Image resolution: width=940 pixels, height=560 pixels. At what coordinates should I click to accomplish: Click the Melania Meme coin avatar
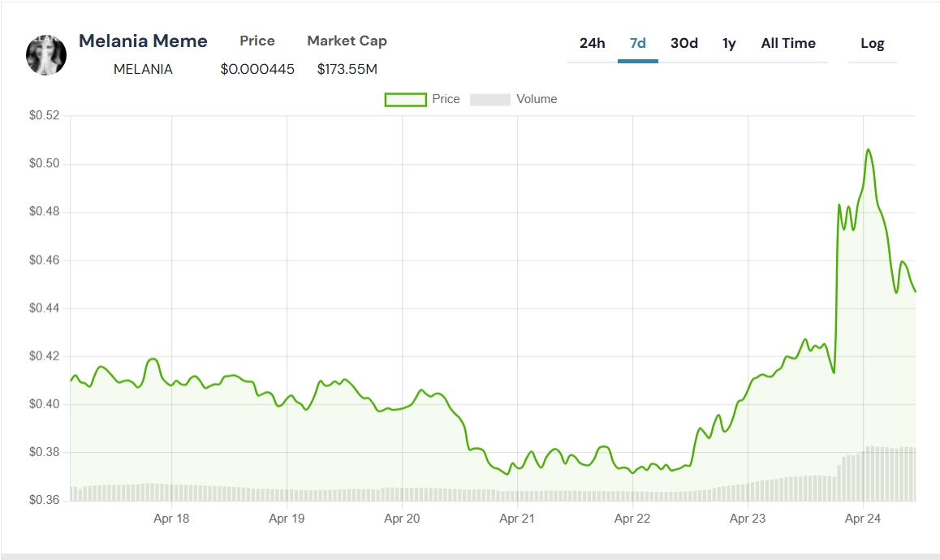pyautogui.click(x=46, y=55)
